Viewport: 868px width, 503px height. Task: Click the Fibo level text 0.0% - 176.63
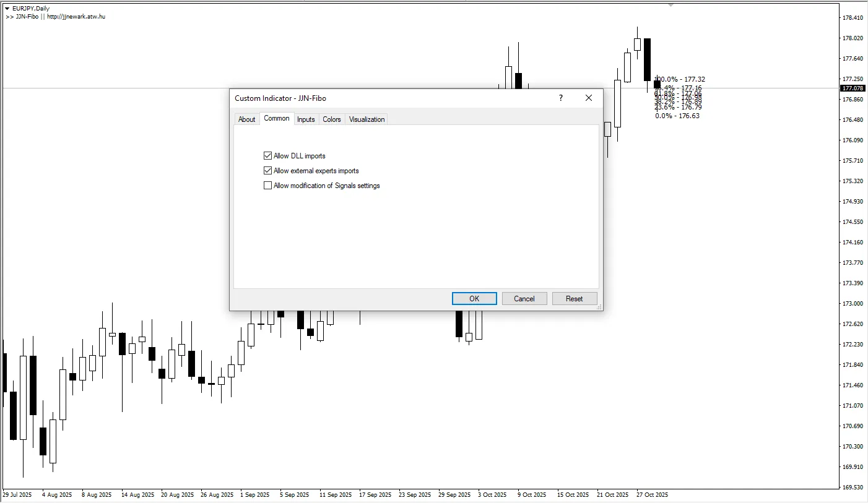(677, 116)
